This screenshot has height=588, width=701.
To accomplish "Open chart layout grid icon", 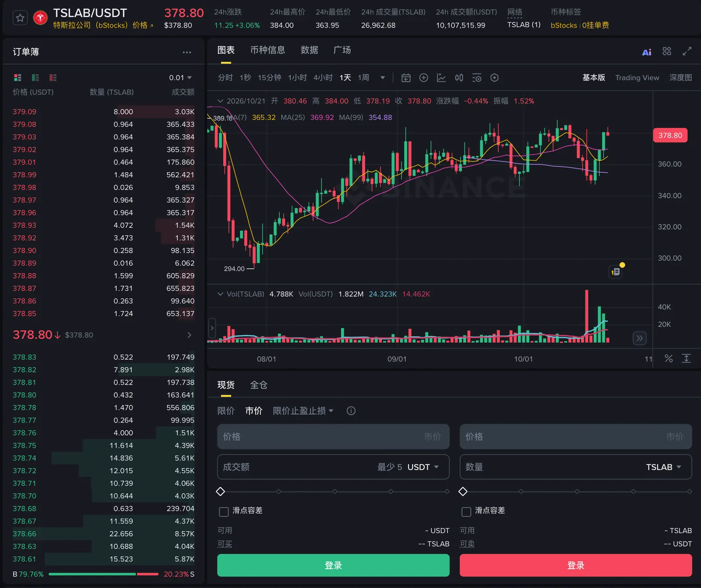I will 667,51.
